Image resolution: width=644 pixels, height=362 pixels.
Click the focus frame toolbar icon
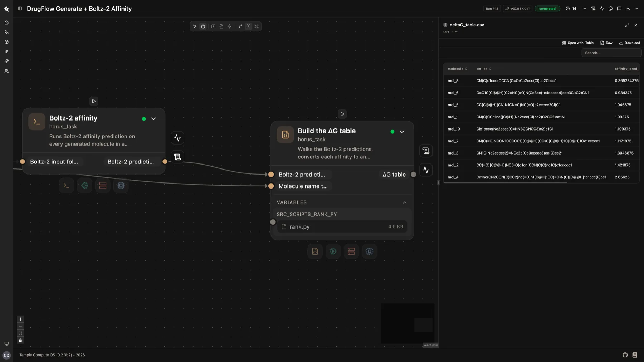249,26
